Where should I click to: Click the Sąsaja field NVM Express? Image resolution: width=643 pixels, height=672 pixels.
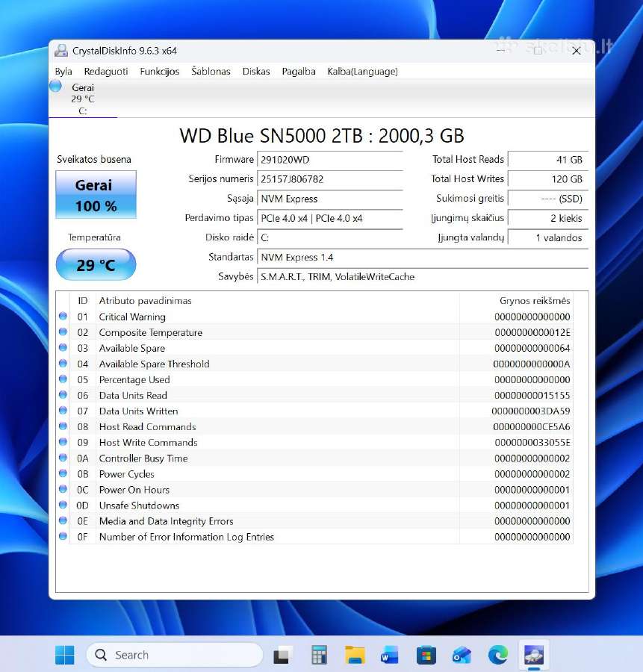click(330, 199)
